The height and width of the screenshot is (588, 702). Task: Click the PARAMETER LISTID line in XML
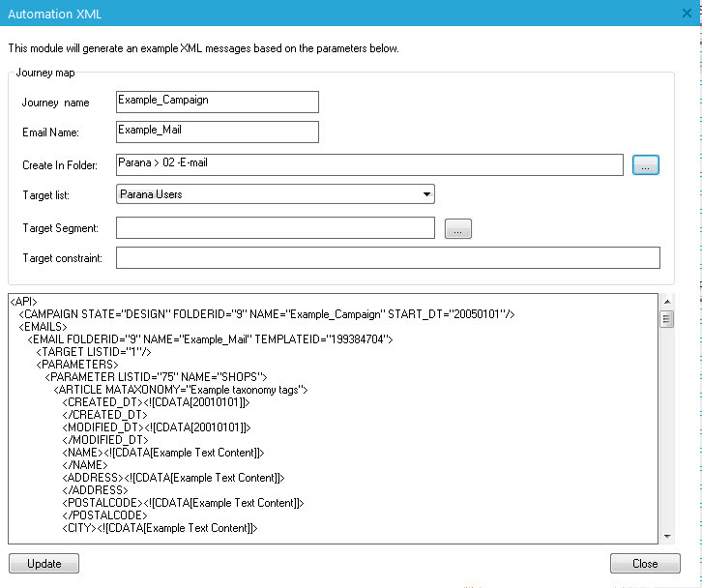(156, 377)
